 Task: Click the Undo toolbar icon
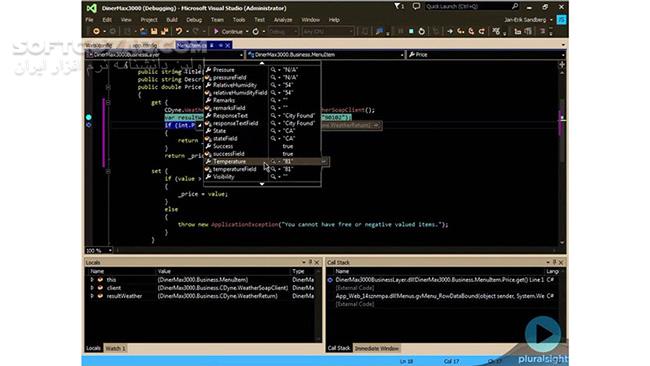click(179, 32)
